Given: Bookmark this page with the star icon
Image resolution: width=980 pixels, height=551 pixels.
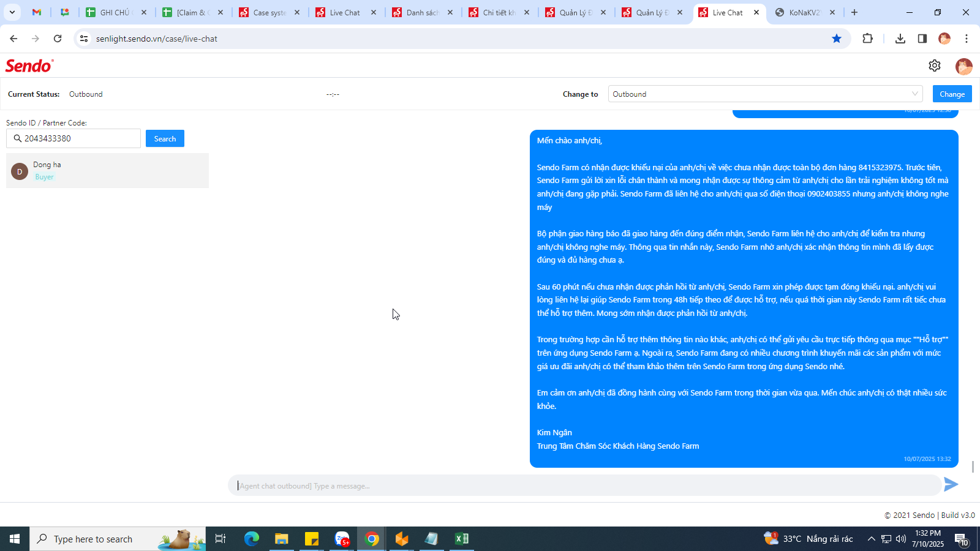Looking at the screenshot, I should tap(836, 39).
